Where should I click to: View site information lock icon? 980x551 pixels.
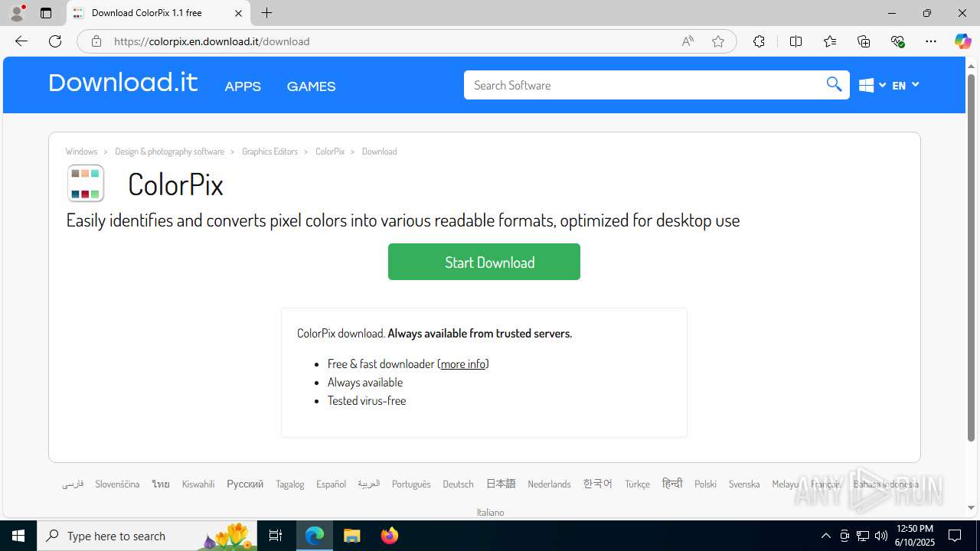96,41
